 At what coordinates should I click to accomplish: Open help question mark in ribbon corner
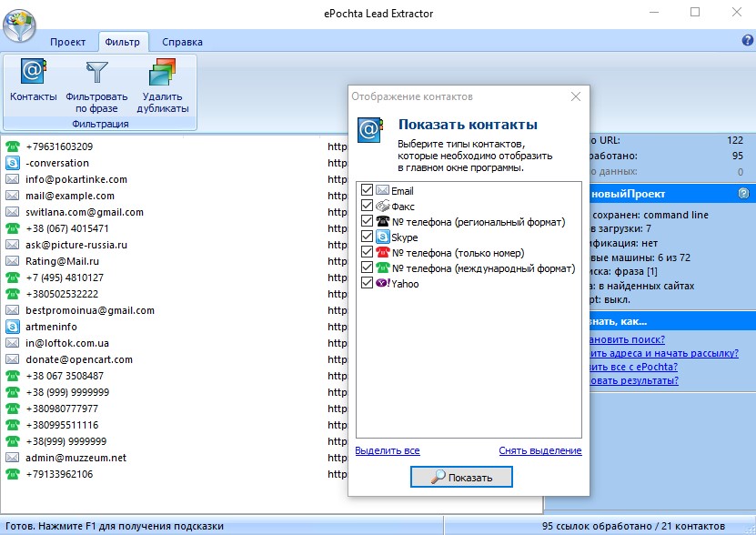coord(747,41)
